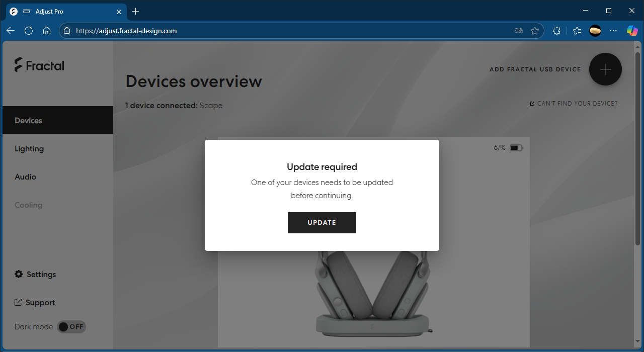Add this page to favorites star
This screenshot has height=352, width=644.
tap(535, 31)
